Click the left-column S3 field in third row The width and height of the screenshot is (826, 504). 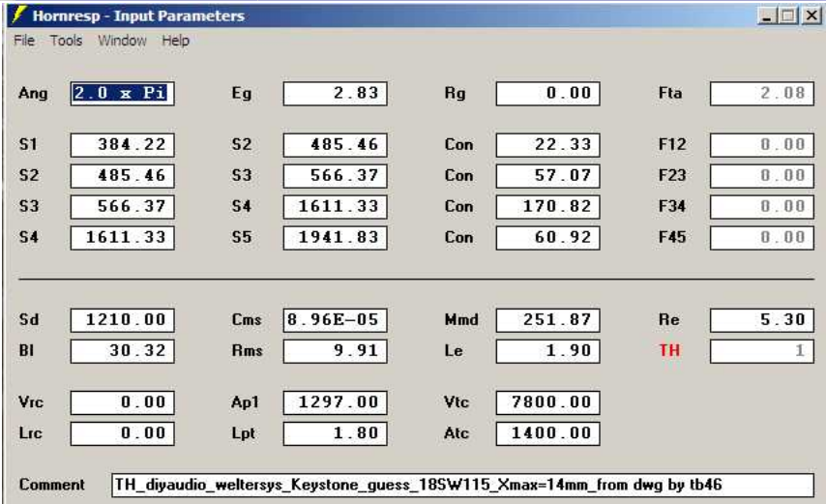pyautogui.click(x=122, y=207)
